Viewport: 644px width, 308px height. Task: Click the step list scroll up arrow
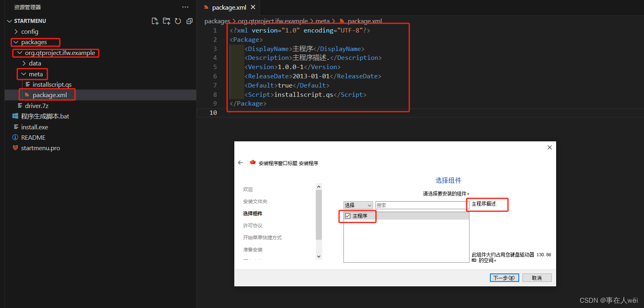coord(319,187)
